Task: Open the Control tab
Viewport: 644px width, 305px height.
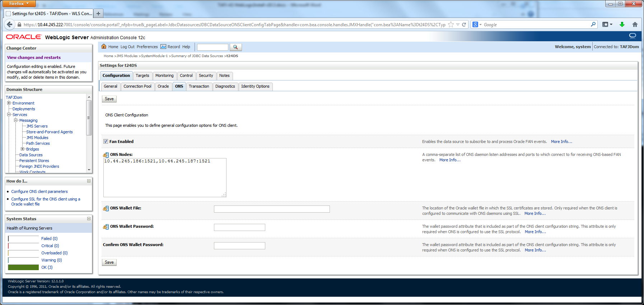Action: point(186,75)
